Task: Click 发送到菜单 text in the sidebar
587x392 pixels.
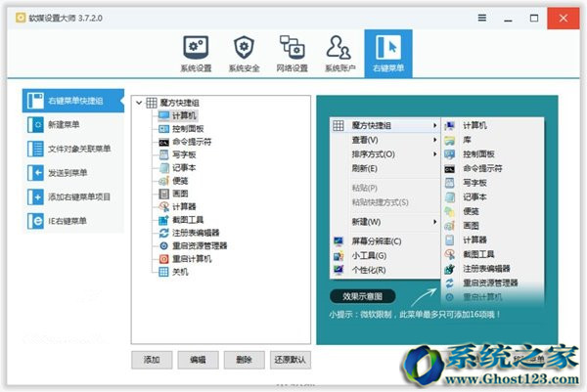Action: (x=68, y=173)
